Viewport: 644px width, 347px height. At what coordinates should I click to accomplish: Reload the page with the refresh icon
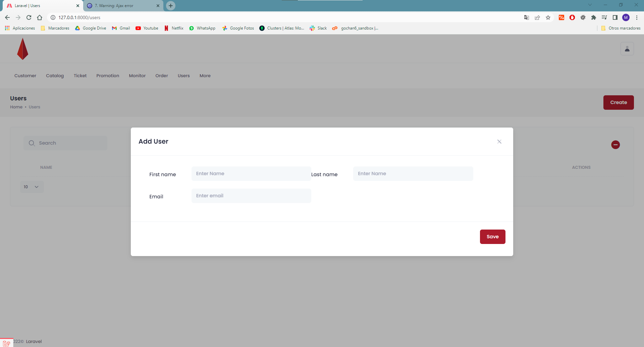point(29,17)
